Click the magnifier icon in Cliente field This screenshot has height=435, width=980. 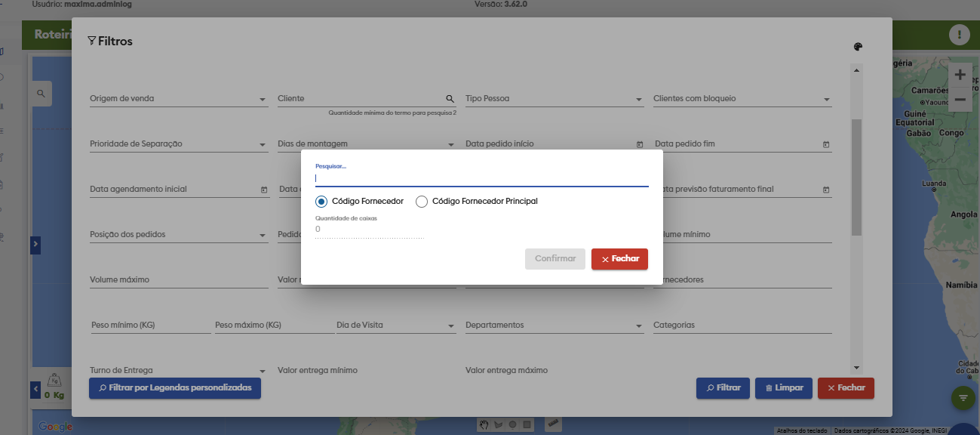(450, 99)
